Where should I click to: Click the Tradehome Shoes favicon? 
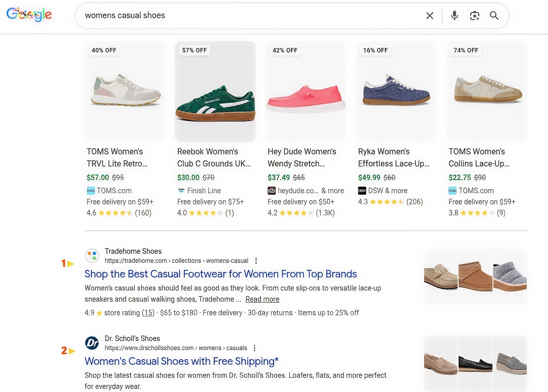(x=92, y=255)
